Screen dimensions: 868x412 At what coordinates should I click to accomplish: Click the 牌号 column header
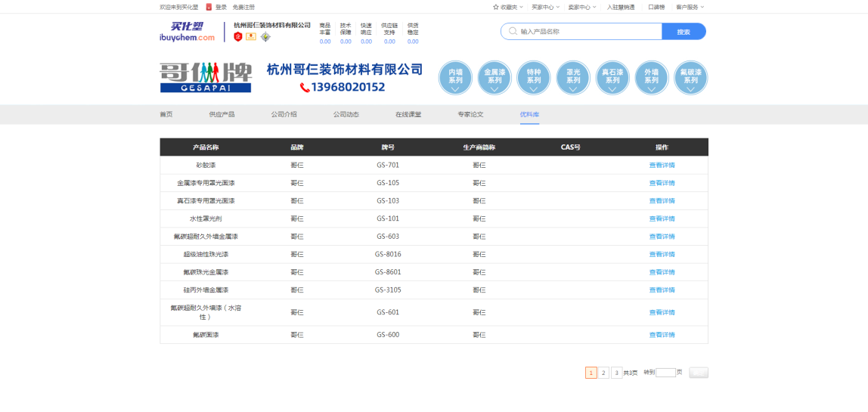tap(388, 147)
